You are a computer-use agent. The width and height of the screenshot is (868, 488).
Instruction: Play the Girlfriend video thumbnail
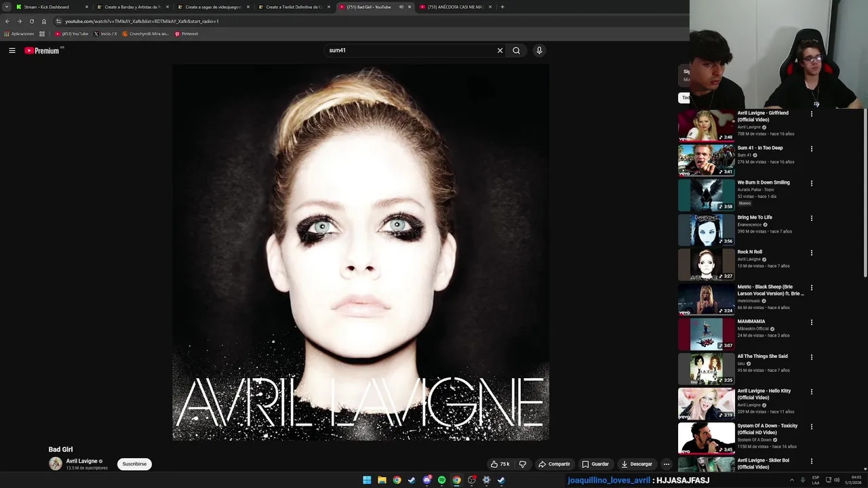[706, 125]
